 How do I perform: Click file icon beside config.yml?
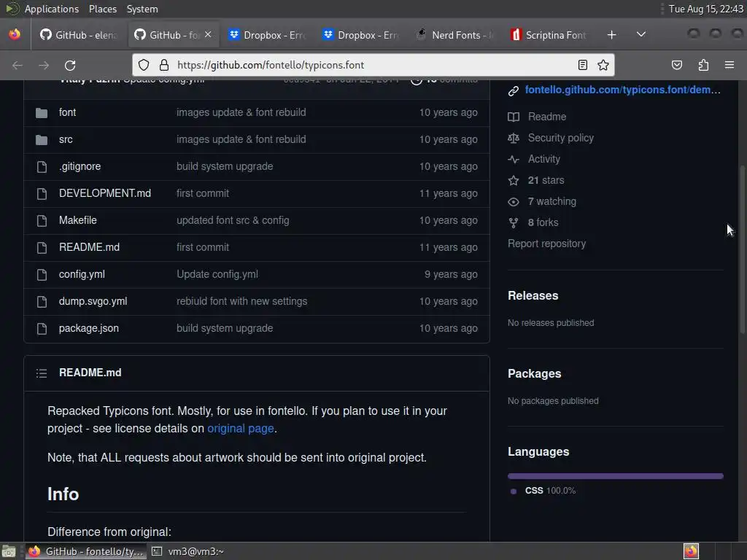[x=42, y=275]
